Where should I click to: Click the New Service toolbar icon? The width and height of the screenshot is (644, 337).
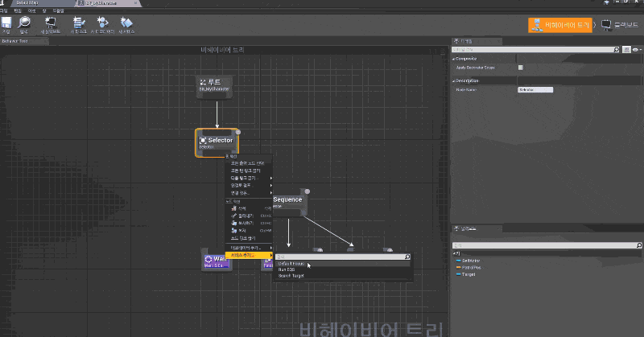126,25
